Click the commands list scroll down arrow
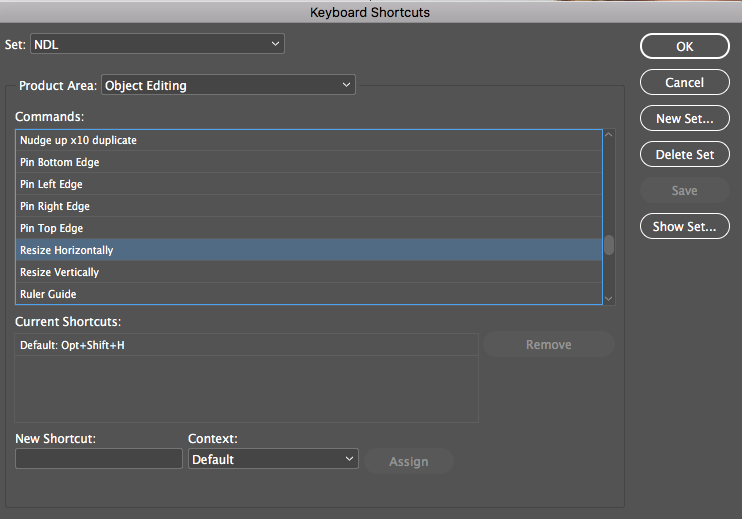The image size is (742, 519). click(x=609, y=298)
